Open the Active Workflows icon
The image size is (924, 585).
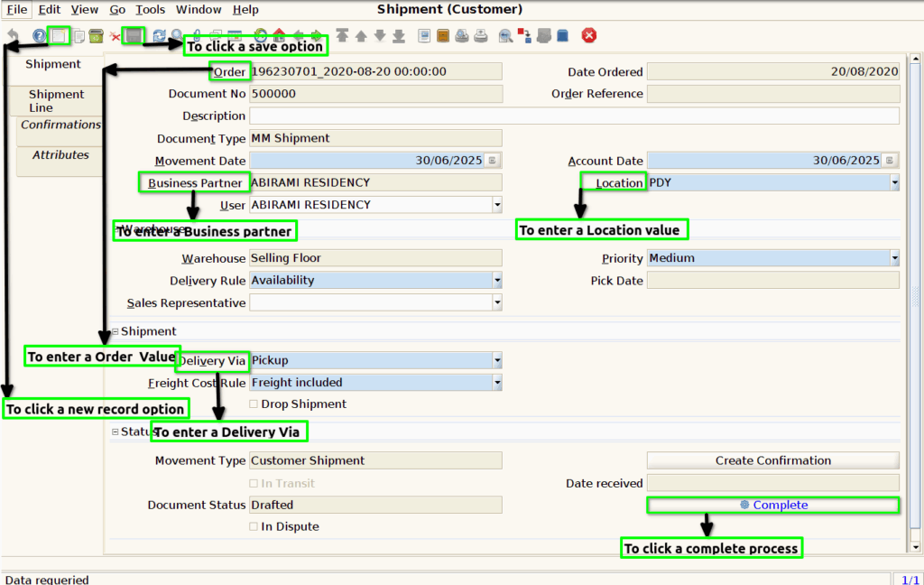tap(524, 35)
